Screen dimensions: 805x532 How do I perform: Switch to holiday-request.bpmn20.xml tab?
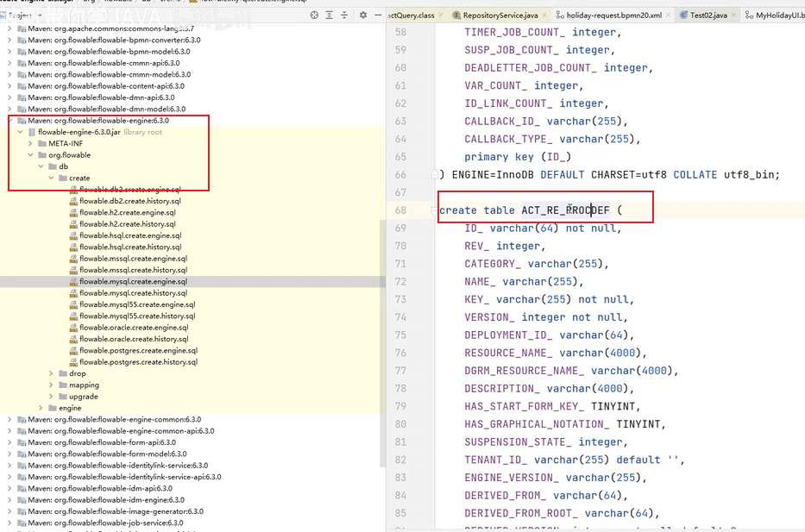pos(613,16)
